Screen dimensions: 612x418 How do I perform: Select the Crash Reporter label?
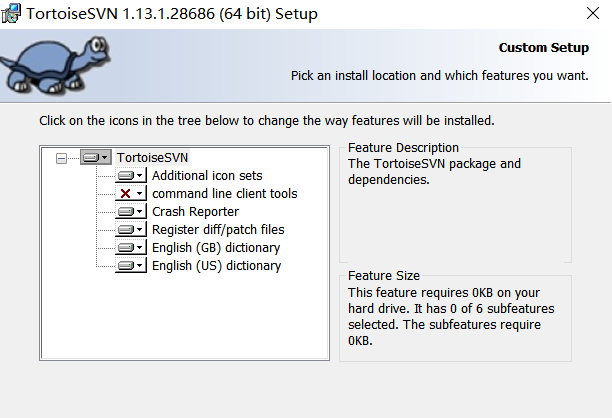pos(195,212)
